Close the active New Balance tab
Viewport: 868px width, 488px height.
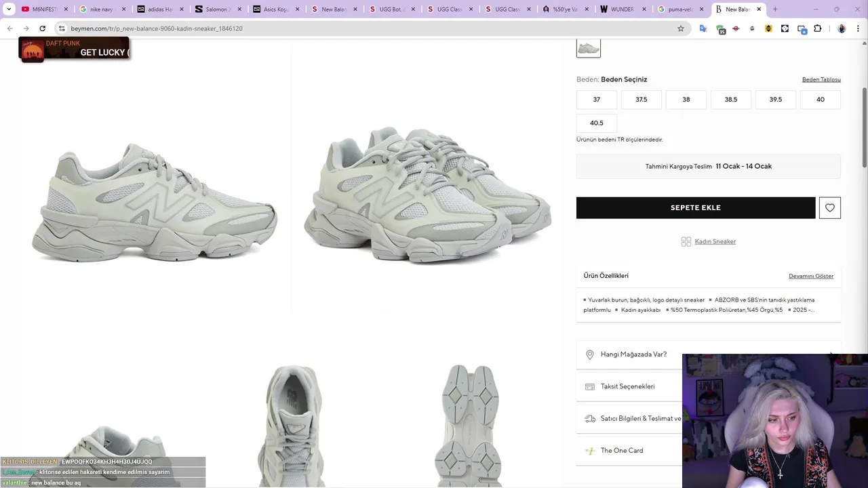[x=759, y=9]
